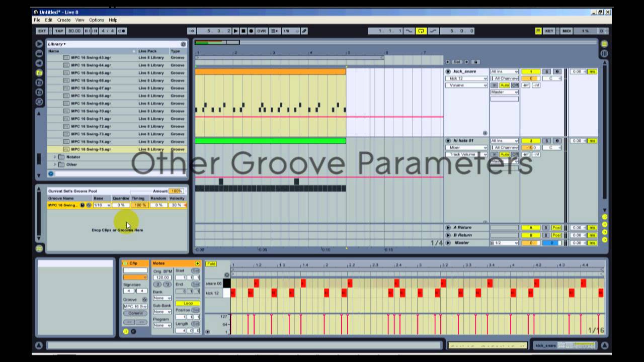
Task: Click the double tempo *2 button
Action: pyautogui.click(x=167, y=285)
